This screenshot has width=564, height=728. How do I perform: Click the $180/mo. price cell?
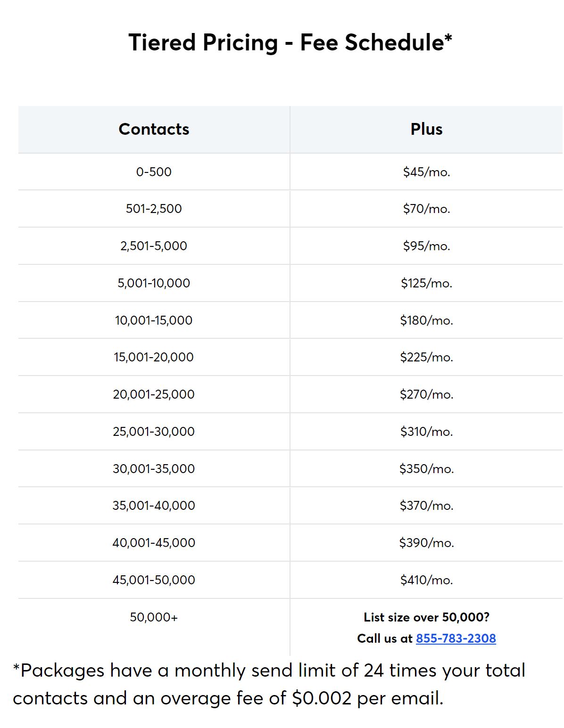[426, 320]
